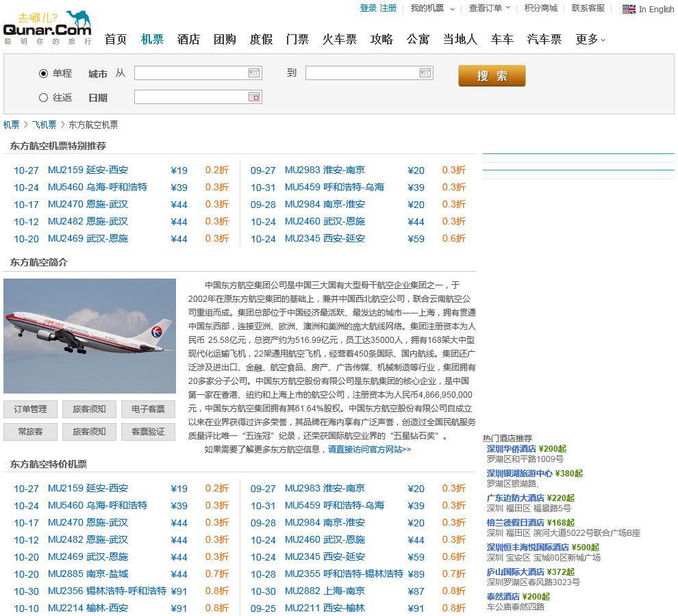This screenshot has width=678, height=616.
Task: Click the 客票验证 button
Action: coord(149,431)
